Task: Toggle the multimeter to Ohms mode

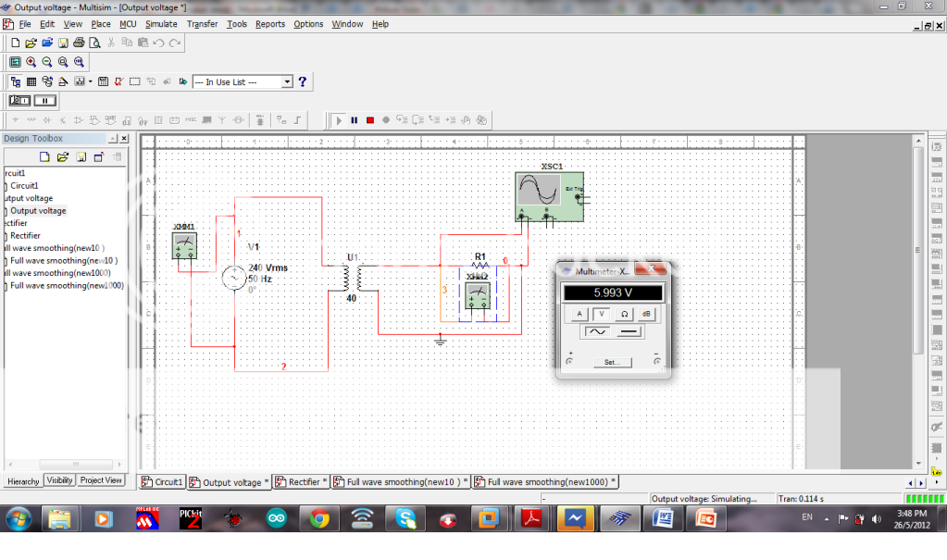Action: point(624,314)
